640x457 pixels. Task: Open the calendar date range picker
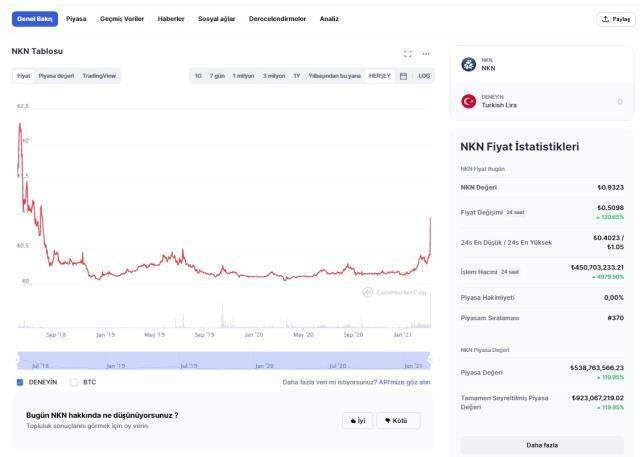403,76
